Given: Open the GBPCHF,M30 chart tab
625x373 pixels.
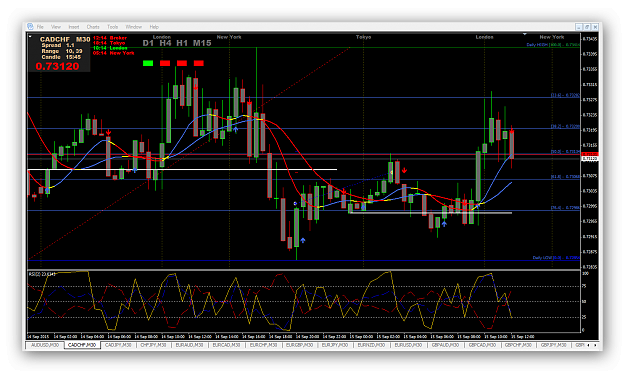Looking at the screenshot, I should pos(518,345).
